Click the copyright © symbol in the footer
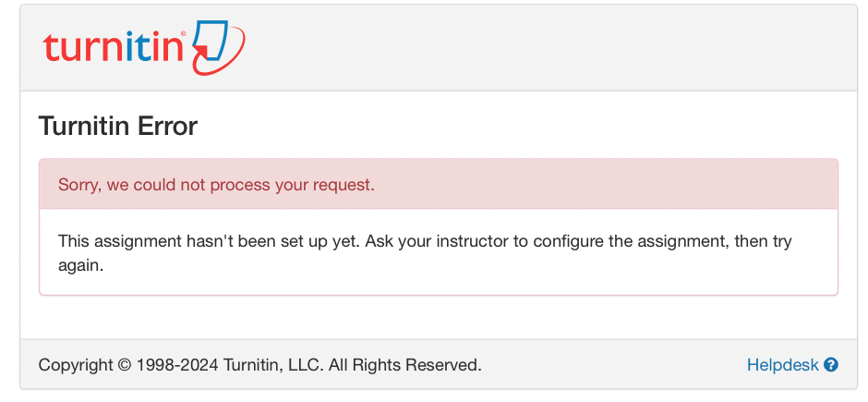The image size is (868, 402). point(125,365)
